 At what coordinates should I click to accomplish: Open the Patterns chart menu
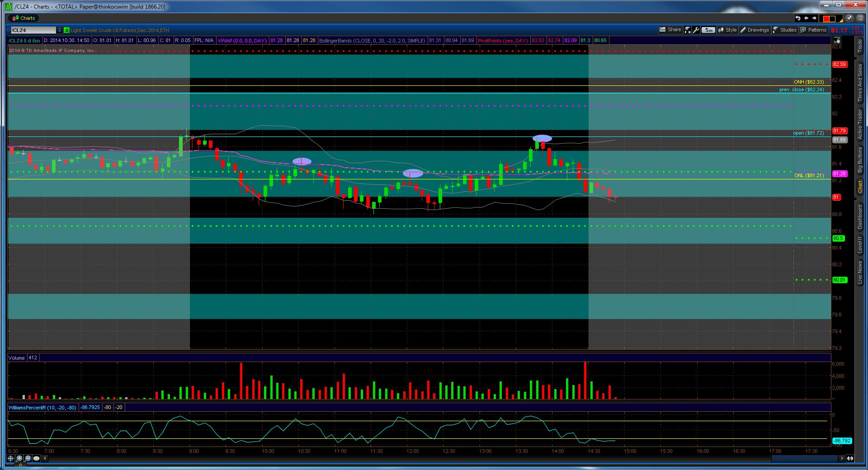813,30
